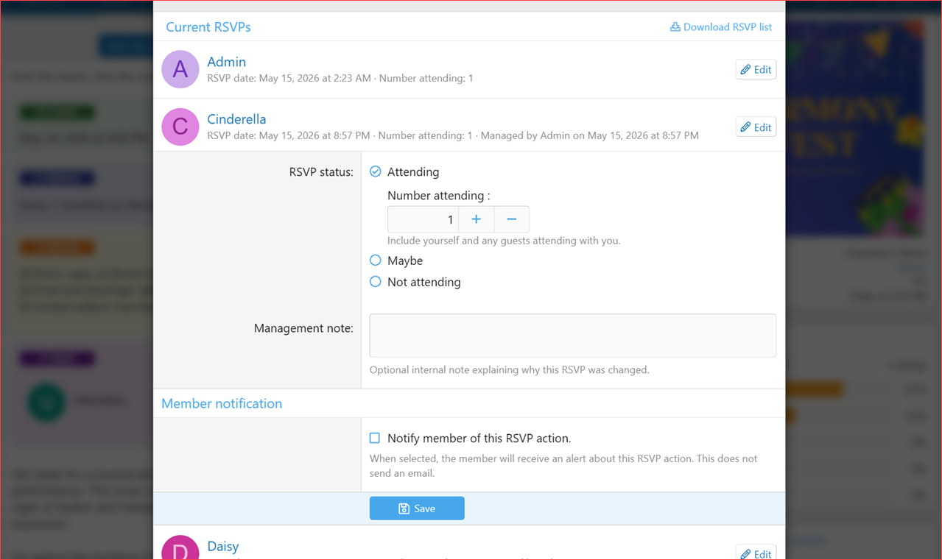Viewport: 942px width, 560px height.
Task: Select the 'RSVP status:' label
Action: point(321,172)
